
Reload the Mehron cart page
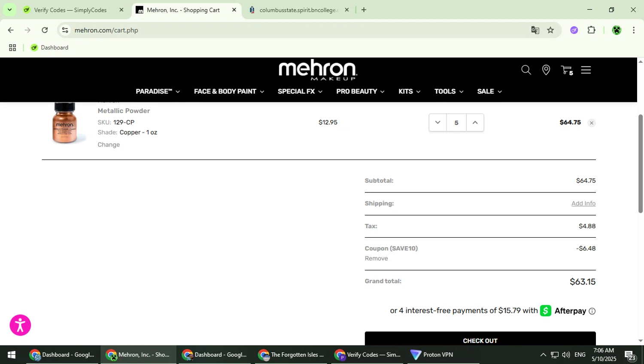coord(45,30)
